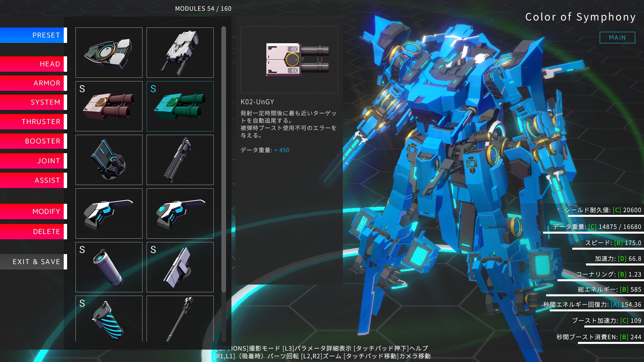Click the MAIN label button

tap(617, 38)
